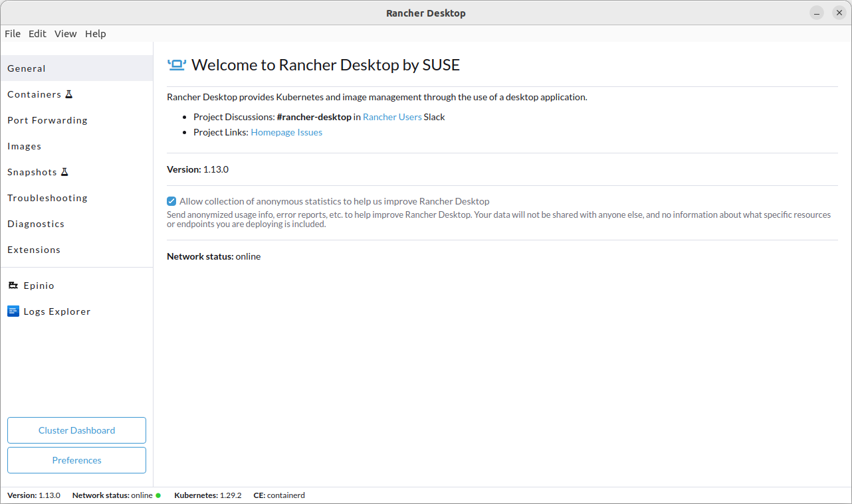This screenshot has width=852, height=504.
Task: Follow the Rancher Users Slack link
Action: coord(392,117)
